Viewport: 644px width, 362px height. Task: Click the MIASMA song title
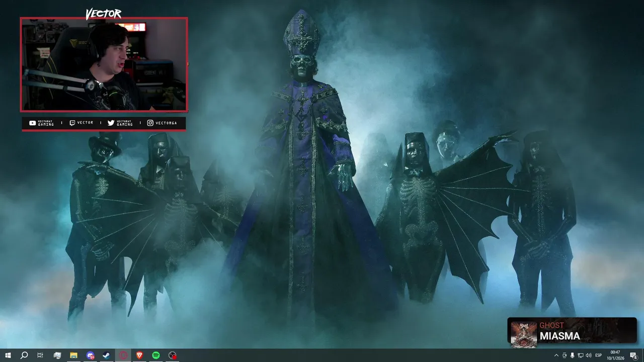click(x=559, y=336)
